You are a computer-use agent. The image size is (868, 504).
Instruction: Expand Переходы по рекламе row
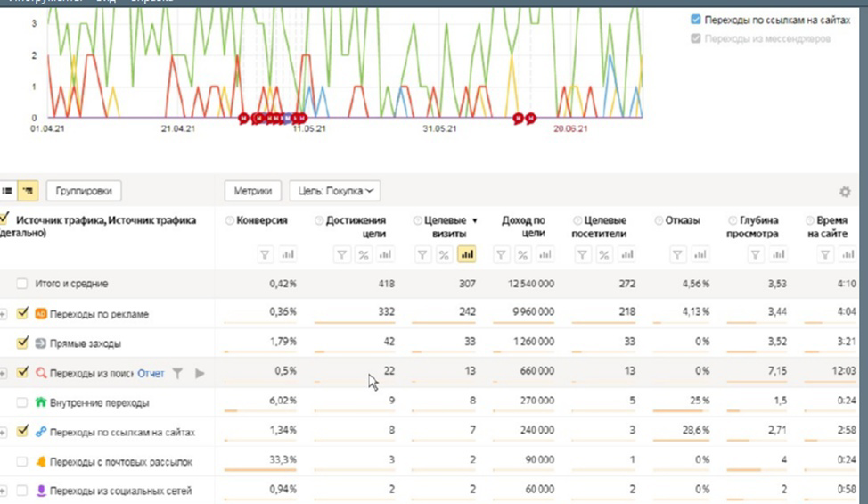coord(3,314)
